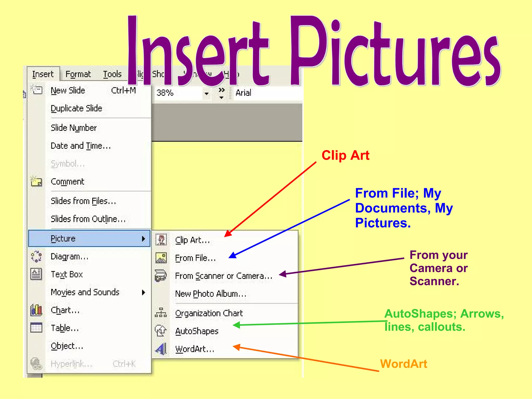Screen dimensions: 532x399
Task: Click the Comment icon in Insert menu
Action: [36, 181]
